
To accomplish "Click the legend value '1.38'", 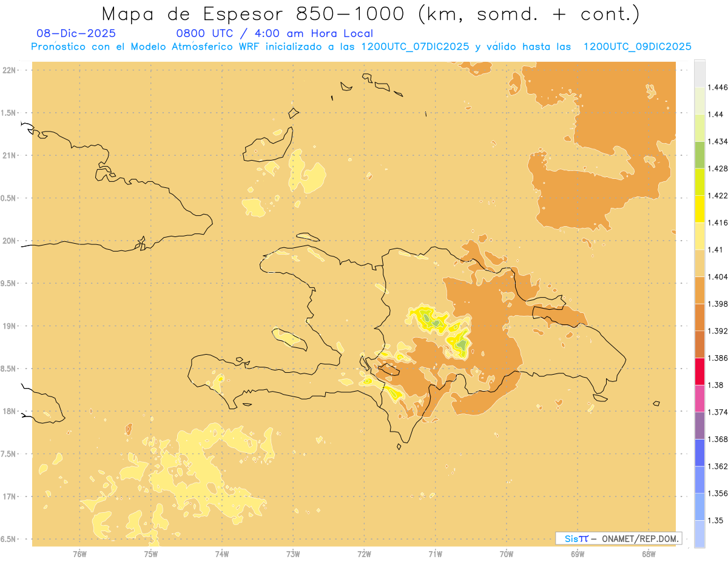I will pos(716,385).
